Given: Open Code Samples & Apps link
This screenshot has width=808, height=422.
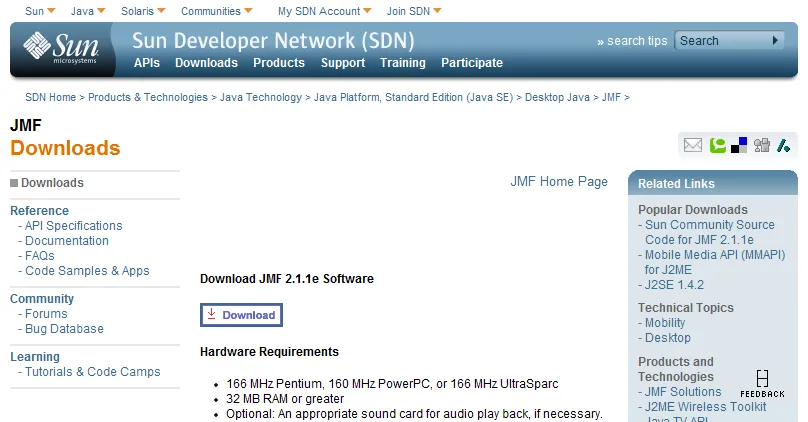Looking at the screenshot, I should click(87, 271).
